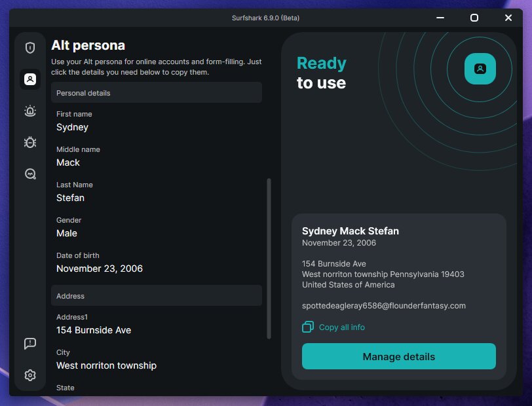
Task: Copy last name Stefan
Action: click(x=70, y=198)
